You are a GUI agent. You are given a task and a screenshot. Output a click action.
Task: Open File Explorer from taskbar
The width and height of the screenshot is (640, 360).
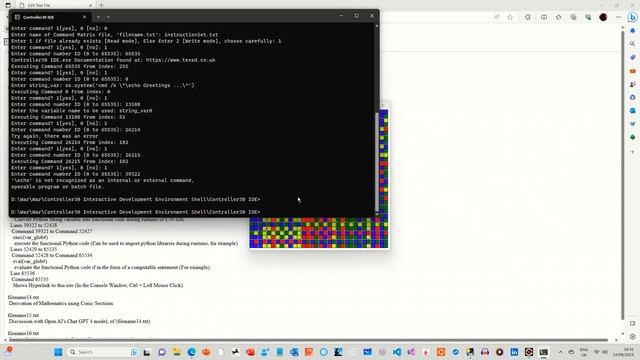coord(176,352)
